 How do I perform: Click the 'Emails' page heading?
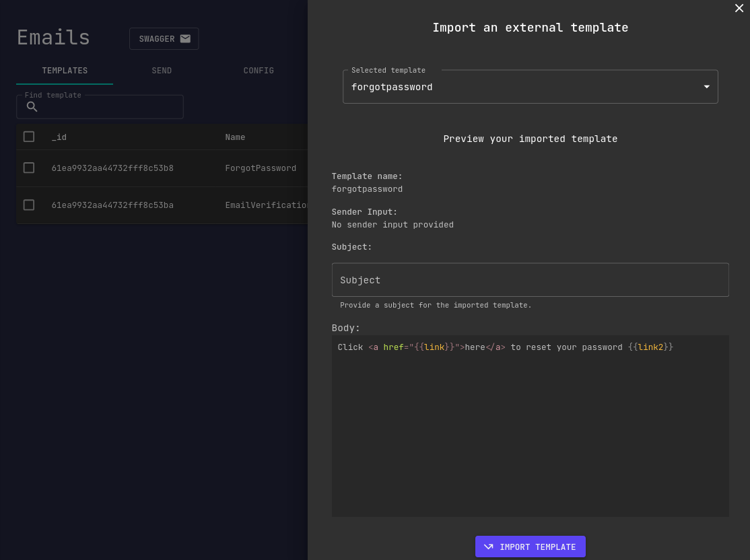tap(54, 37)
